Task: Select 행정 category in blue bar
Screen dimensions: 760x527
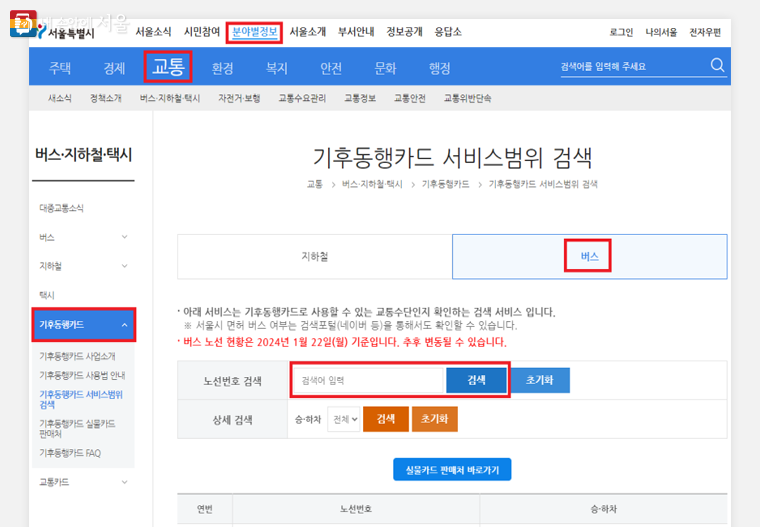Action: click(x=440, y=67)
